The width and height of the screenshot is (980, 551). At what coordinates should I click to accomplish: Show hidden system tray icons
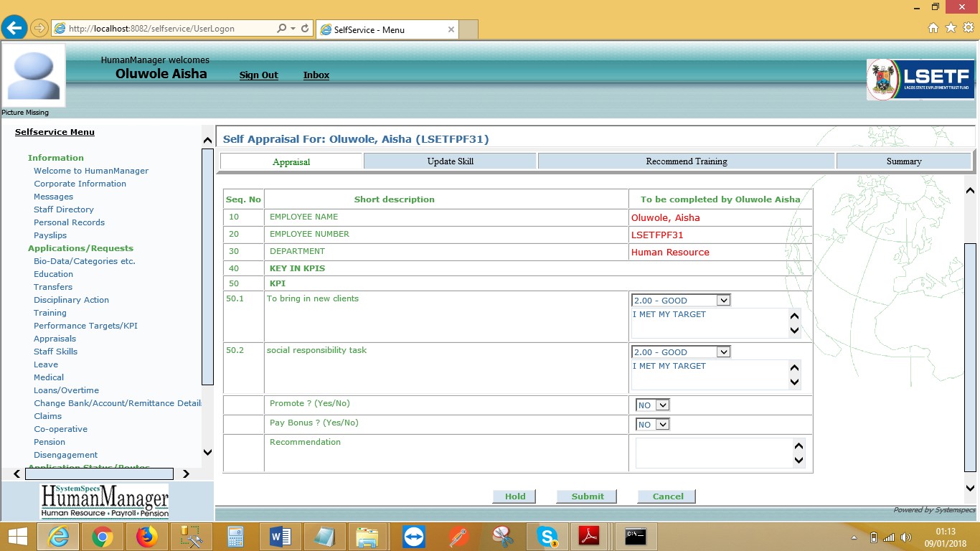coord(854,537)
